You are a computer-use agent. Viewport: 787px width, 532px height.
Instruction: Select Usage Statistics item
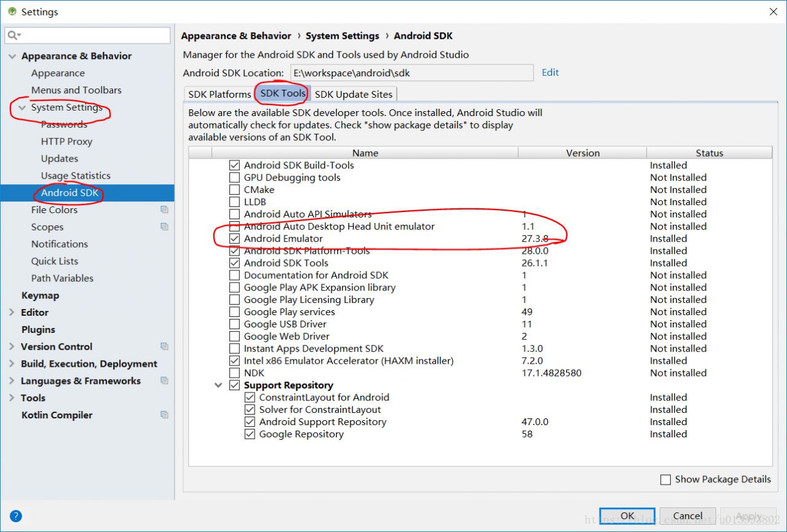pos(76,176)
